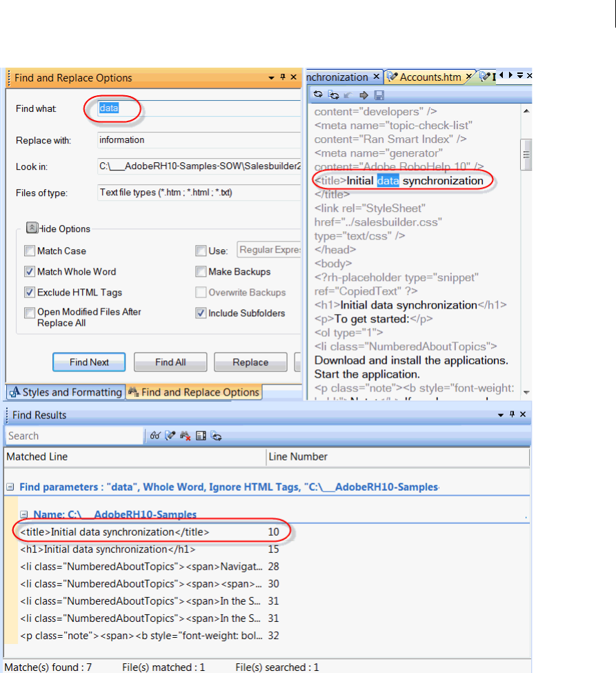Click binoculars clear-results icon with red X
The width and height of the screenshot is (616, 673).
186,436
